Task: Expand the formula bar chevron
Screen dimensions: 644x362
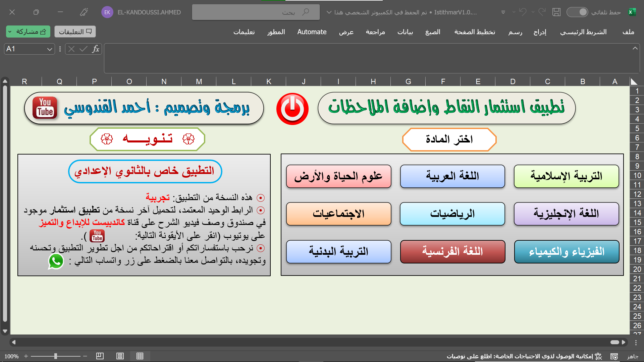Action: [635, 48]
